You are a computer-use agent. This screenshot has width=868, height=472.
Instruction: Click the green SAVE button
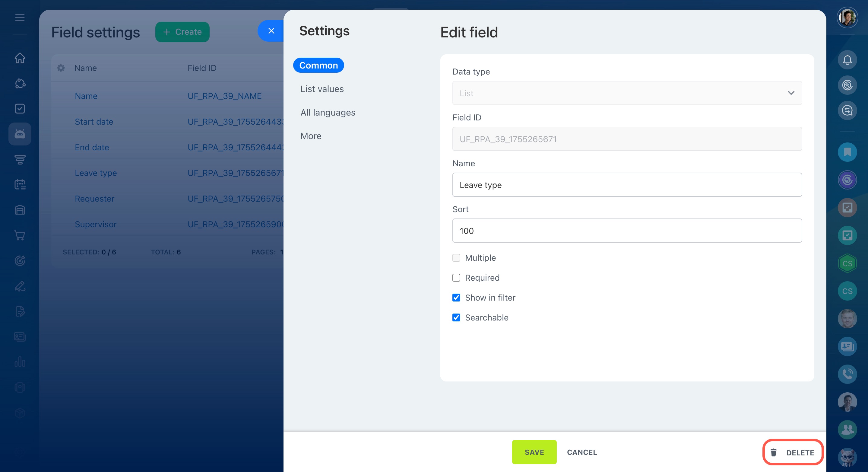[x=534, y=452]
